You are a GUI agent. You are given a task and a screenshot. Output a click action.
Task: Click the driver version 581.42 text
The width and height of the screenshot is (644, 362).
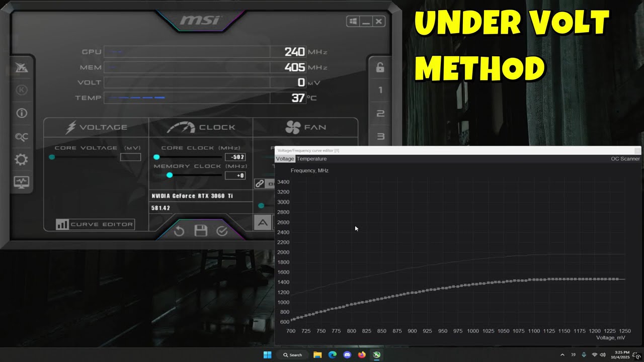(160, 208)
